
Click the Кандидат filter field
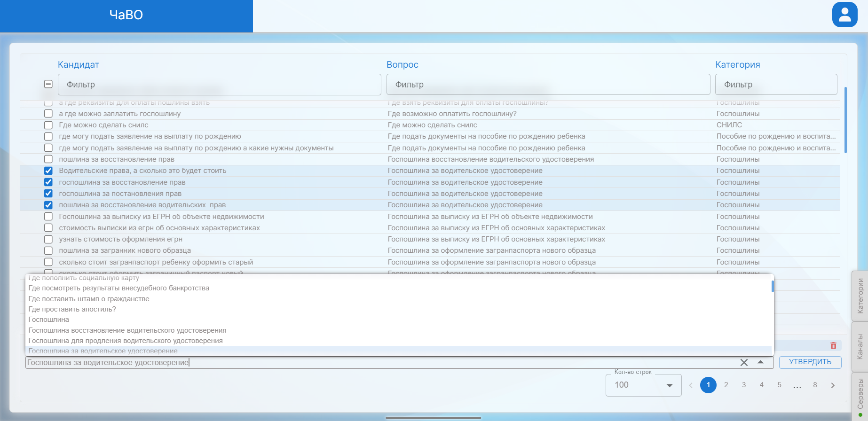(x=219, y=85)
